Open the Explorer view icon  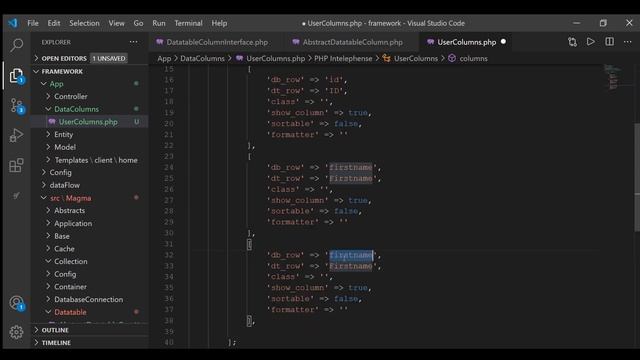(x=16, y=76)
